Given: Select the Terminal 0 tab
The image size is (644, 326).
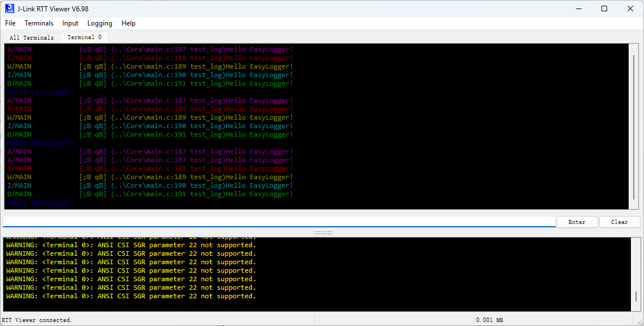Looking at the screenshot, I should [x=85, y=37].
